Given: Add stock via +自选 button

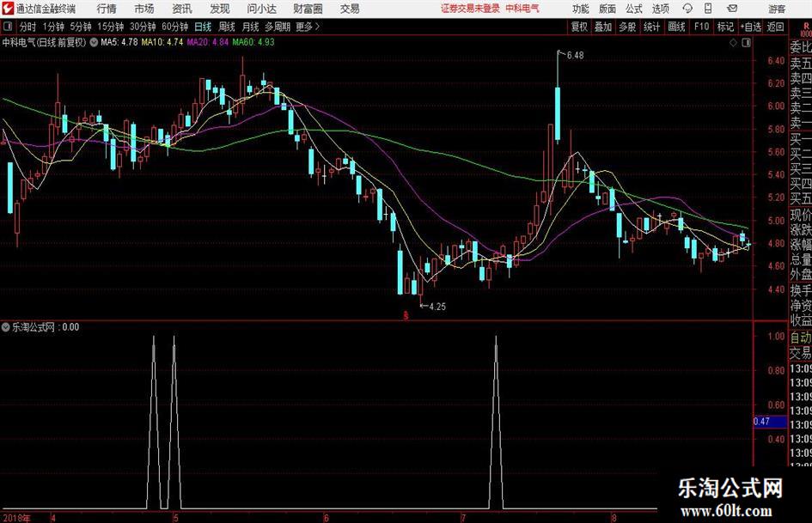Looking at the screenshot, I should (751, 27).
